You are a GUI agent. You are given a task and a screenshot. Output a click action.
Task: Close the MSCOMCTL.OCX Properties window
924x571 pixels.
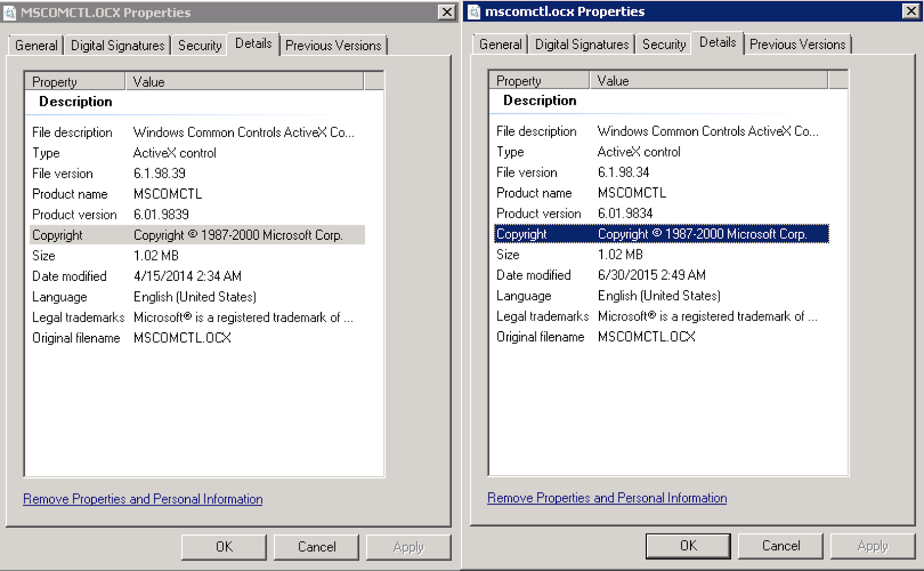tap(446, 12)
